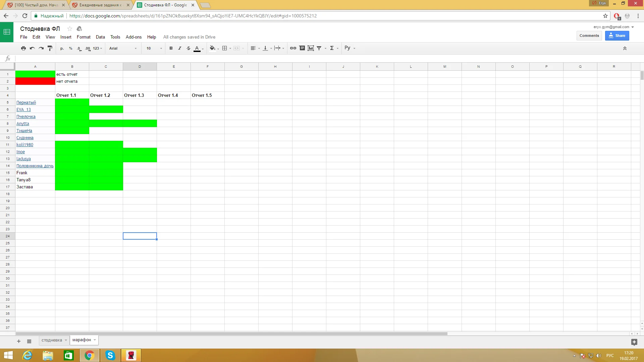Click the Insert chart icon
The height and width of the screenshot is (362, 644).
click(x=311, y=48)
